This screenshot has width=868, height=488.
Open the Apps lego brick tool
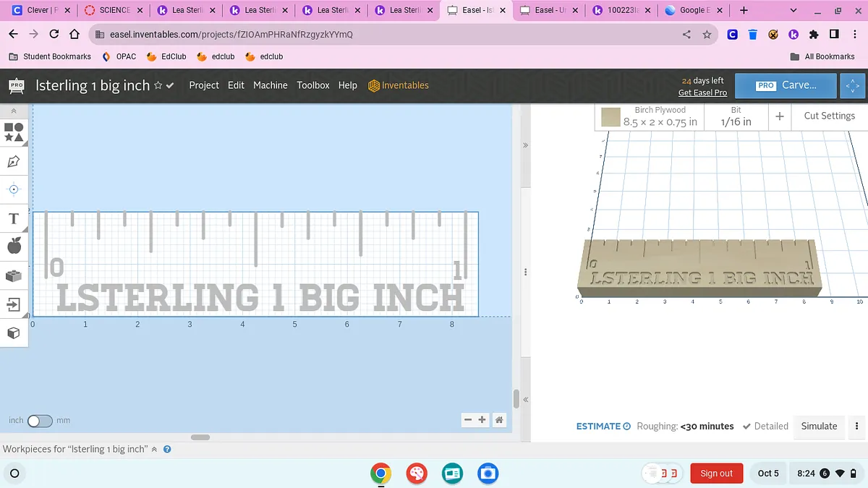point(14,275)
